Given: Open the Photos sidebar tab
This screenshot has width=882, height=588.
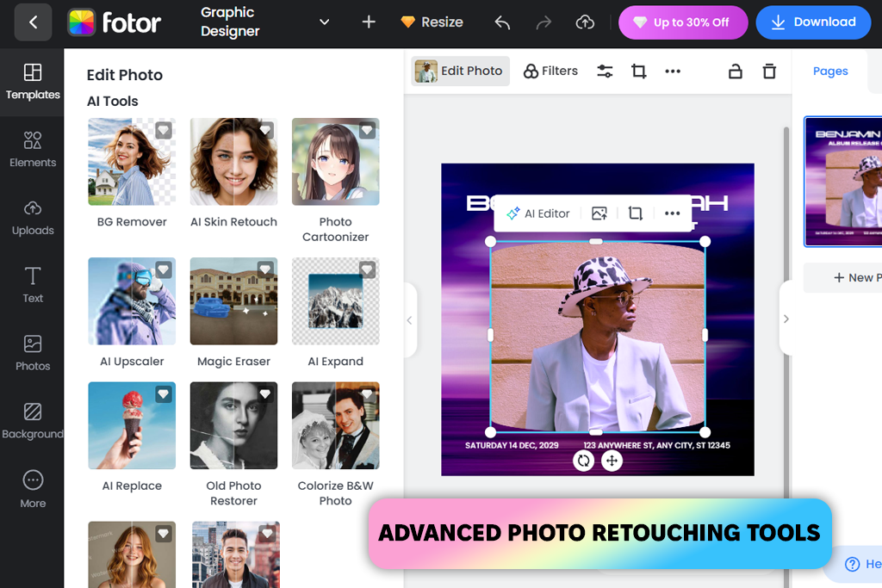Looking at the screenshot, I should [33, 354].
